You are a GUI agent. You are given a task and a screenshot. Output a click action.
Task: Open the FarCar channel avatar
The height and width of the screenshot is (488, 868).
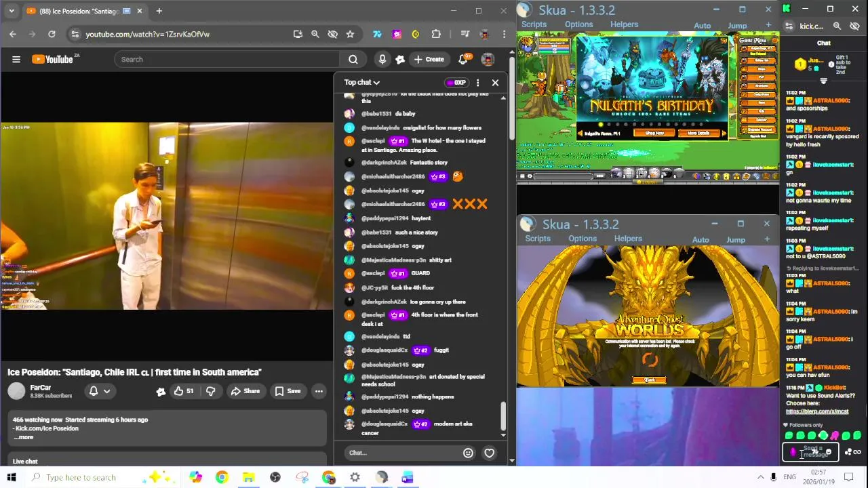pyautogui.click(x=16, y=391)
